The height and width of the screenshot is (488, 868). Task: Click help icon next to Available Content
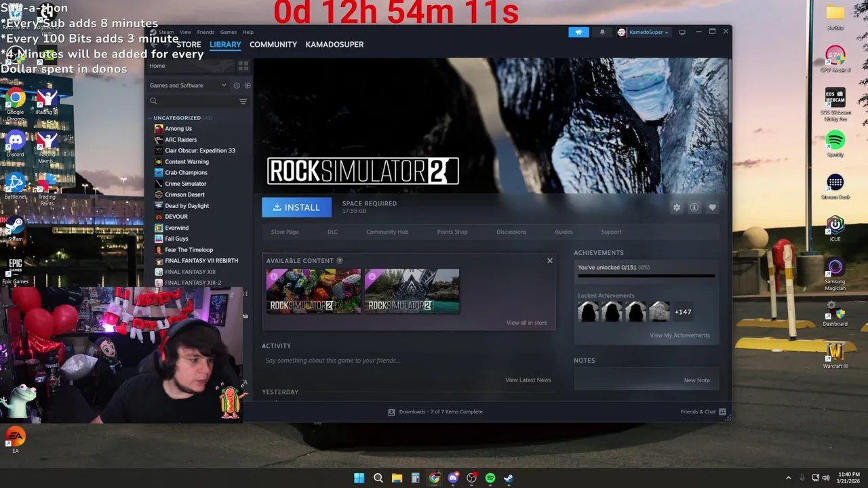(x=340, y=260)
